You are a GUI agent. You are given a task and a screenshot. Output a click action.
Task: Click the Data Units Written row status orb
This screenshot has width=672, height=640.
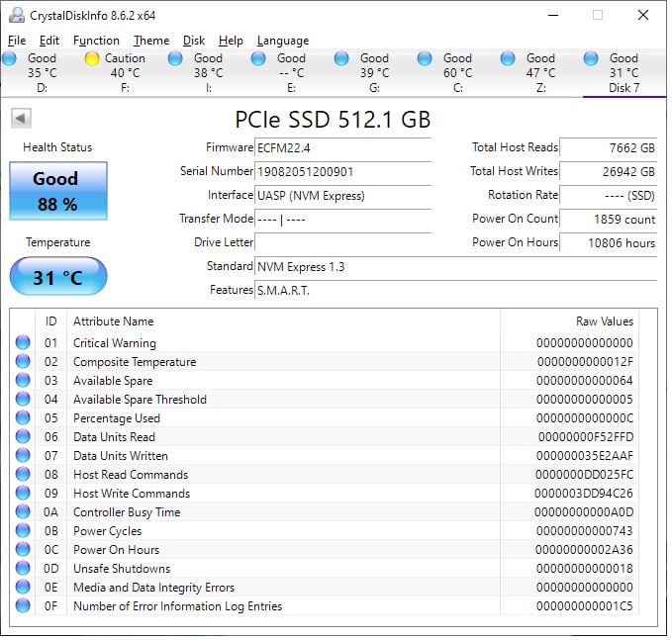click(23, 455)
